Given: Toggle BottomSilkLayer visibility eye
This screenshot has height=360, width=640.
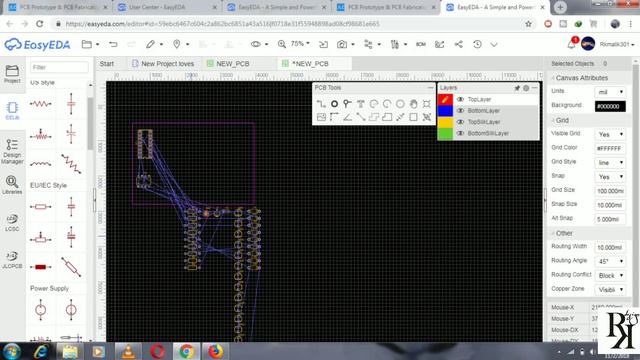Looking at the screenshot, I should coord(460,133).
